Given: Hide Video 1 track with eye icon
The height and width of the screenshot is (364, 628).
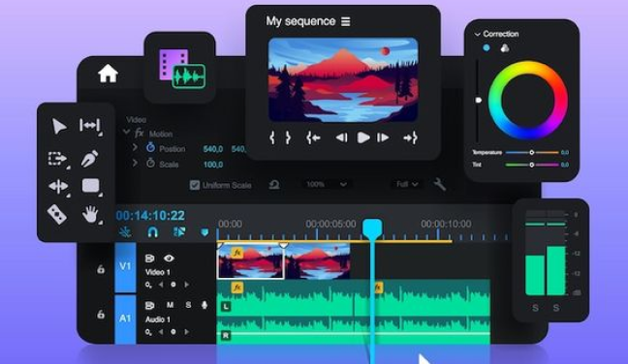Looking at the screenshot, I should (169, 258).
